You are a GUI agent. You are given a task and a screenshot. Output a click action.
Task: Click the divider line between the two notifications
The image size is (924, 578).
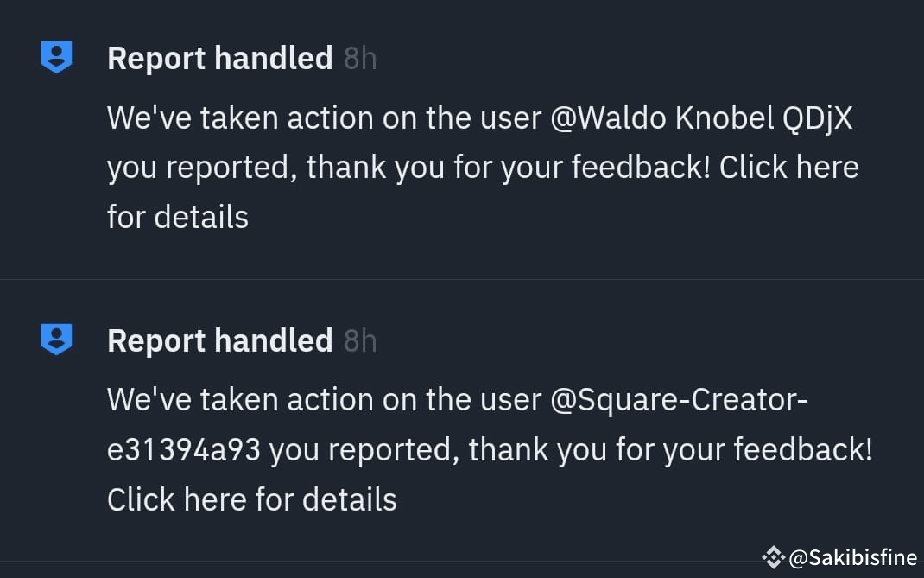pos(462,279)
